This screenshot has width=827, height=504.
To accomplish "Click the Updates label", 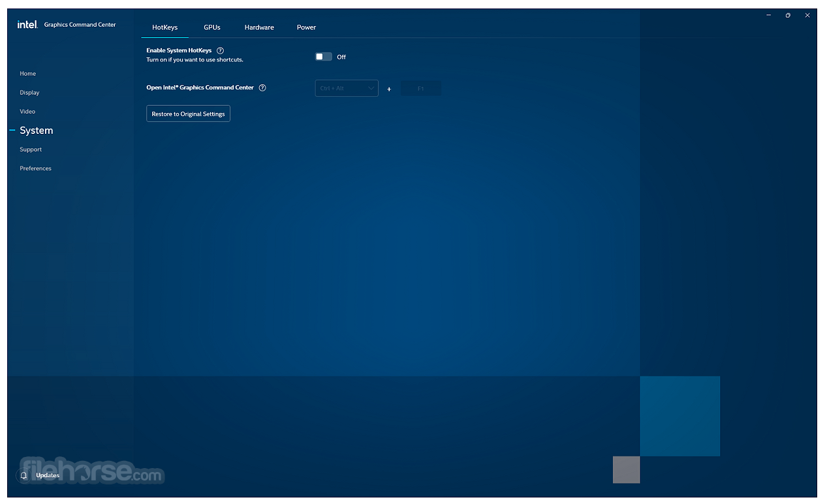I will tap(48, 475).
